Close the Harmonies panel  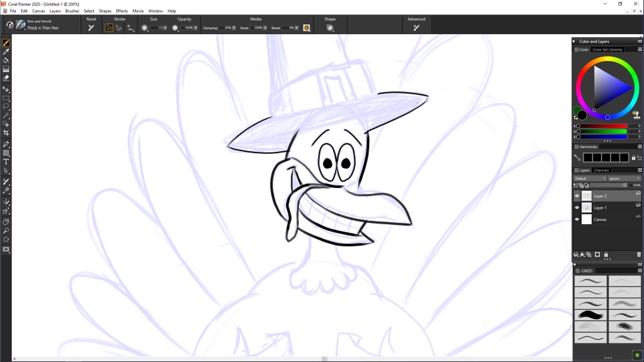point(577,147)
